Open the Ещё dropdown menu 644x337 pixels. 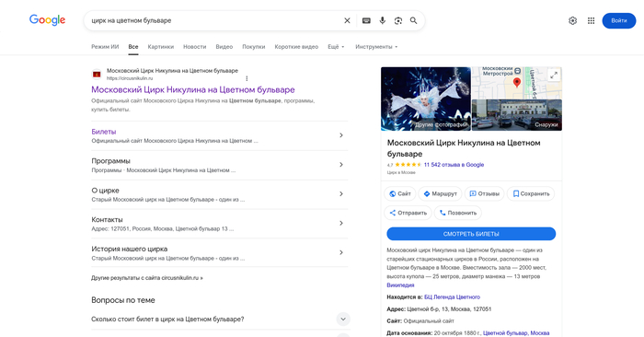[x=336, y=47]
